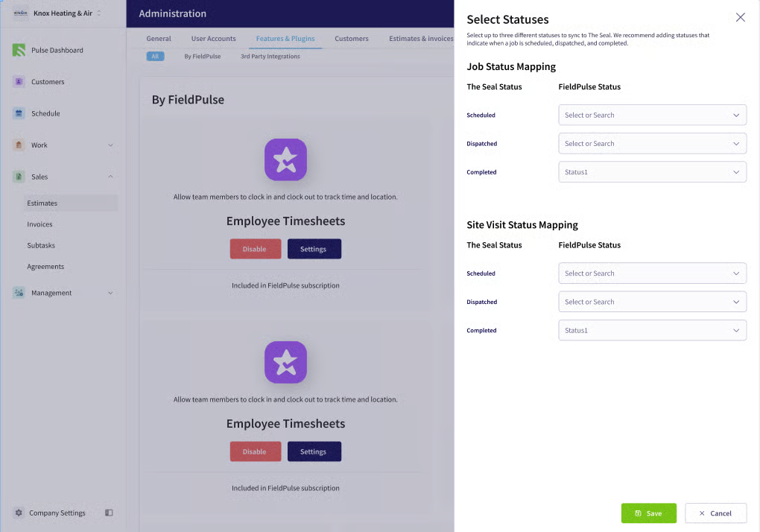
Task: Filter by 3rd Party Integrations
Action: 270,56
